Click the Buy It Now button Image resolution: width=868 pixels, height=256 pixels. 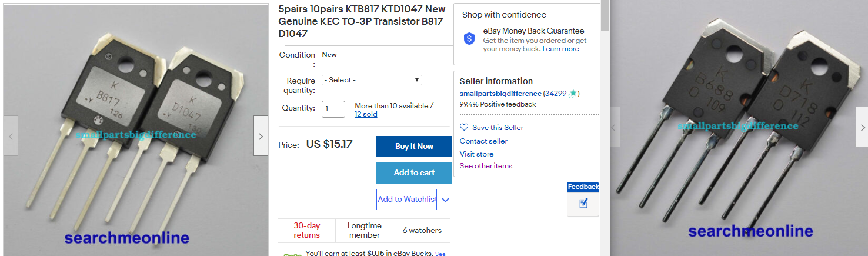(x=414, y=147)
